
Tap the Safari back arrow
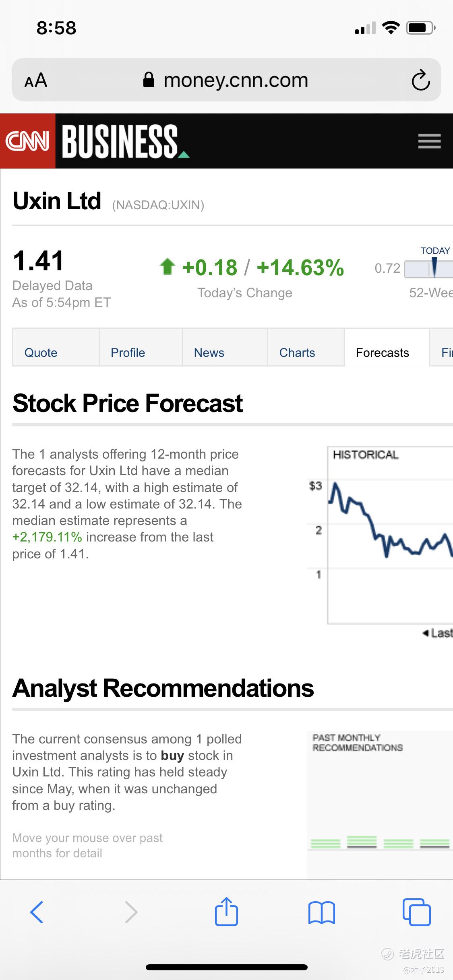click(x=37, y=912)
